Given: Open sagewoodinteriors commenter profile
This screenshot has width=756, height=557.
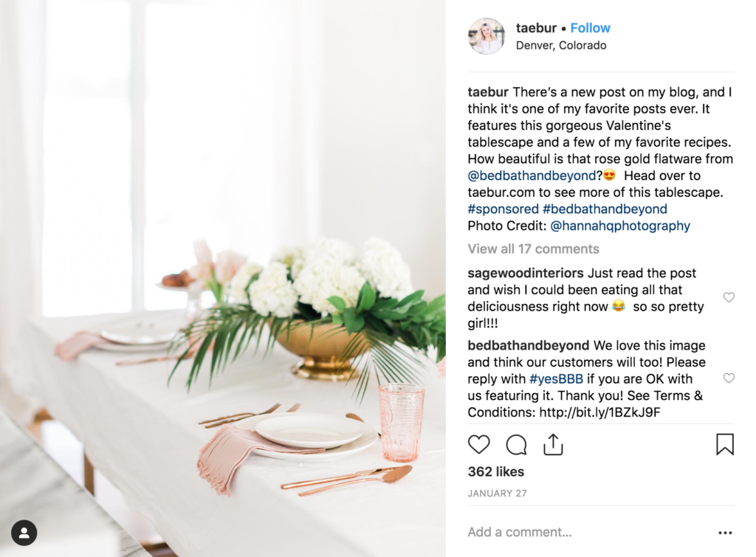Looking at the screenshot, I should coord(526,273).
